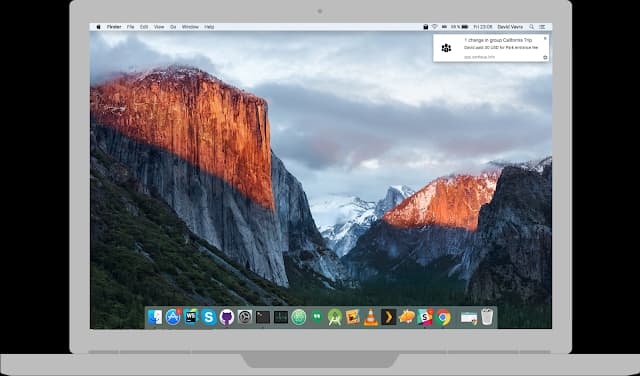The width and height of the screenshot is (640, 376).
Task: Open Finder from the dock
Action: 155,317
